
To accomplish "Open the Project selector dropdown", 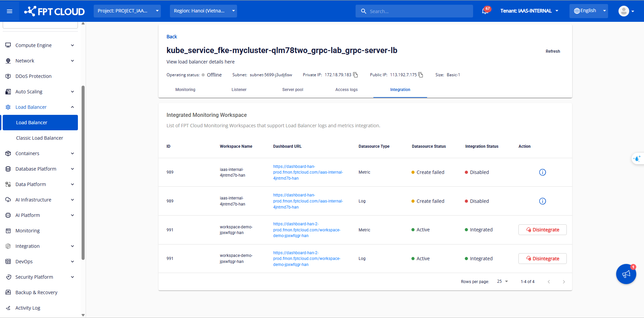I will click(x=127, y=11).
